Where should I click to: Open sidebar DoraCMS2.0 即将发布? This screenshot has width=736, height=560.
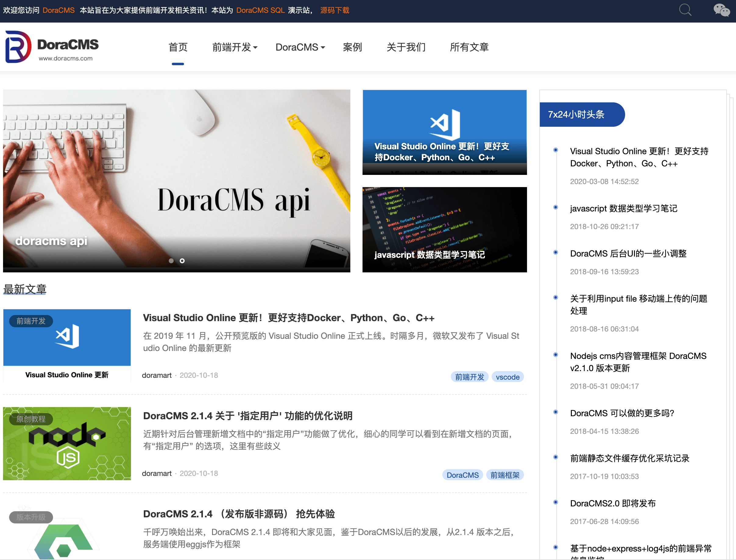(613, 503)
